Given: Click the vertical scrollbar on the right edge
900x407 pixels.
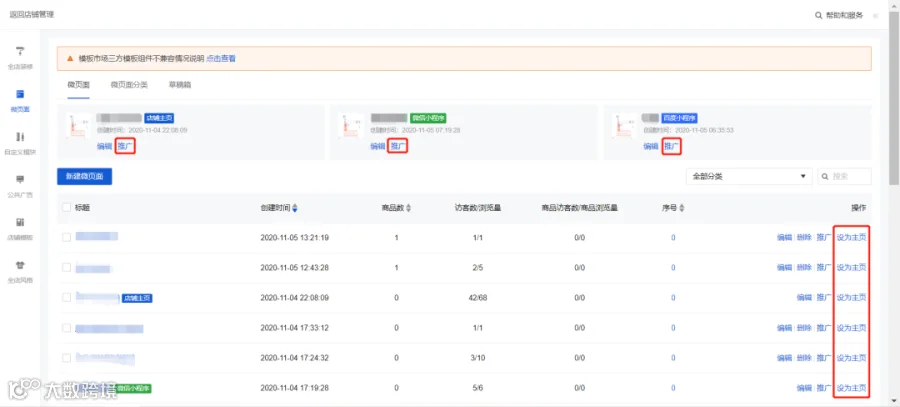Looking at the screenshot, I should coord(894,98).
